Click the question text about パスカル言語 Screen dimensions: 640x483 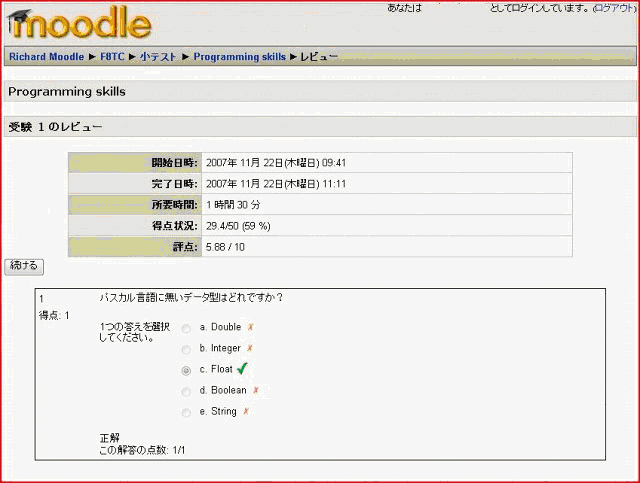191,298
